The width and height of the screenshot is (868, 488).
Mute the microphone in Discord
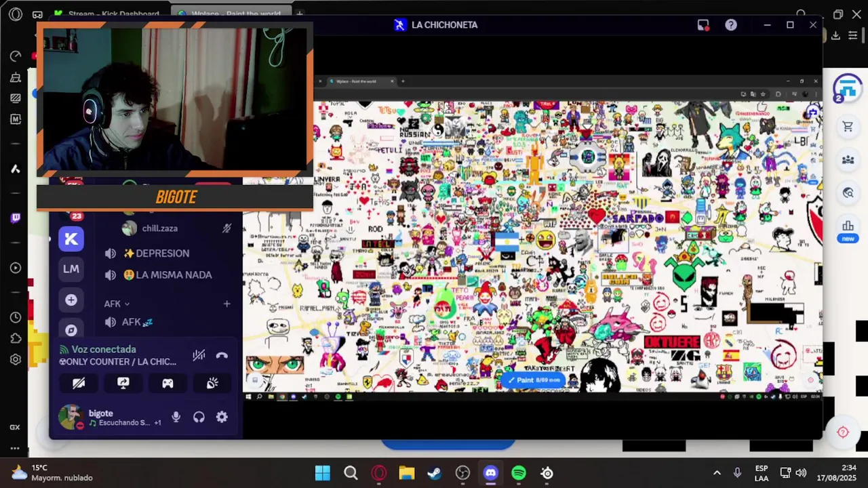point(176,418)
